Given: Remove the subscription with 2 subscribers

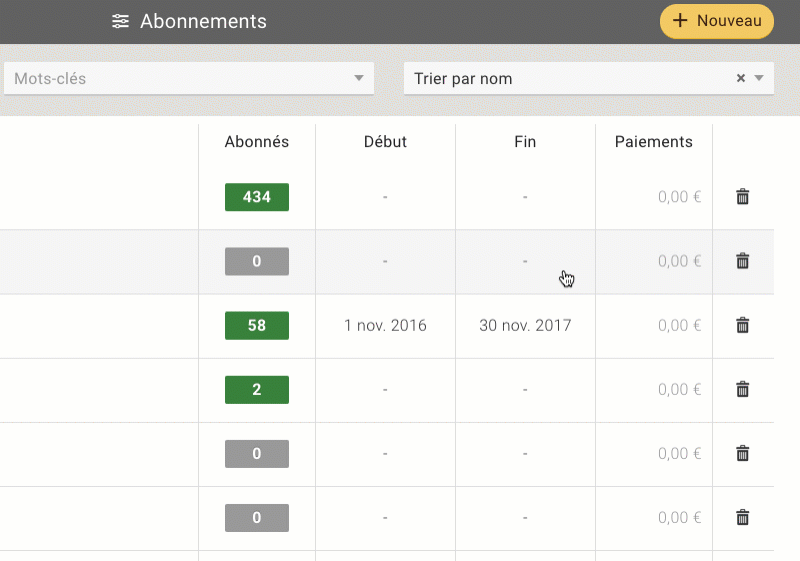Looking at the screenshot, I should pyautogui.click(x=742, y=389).
